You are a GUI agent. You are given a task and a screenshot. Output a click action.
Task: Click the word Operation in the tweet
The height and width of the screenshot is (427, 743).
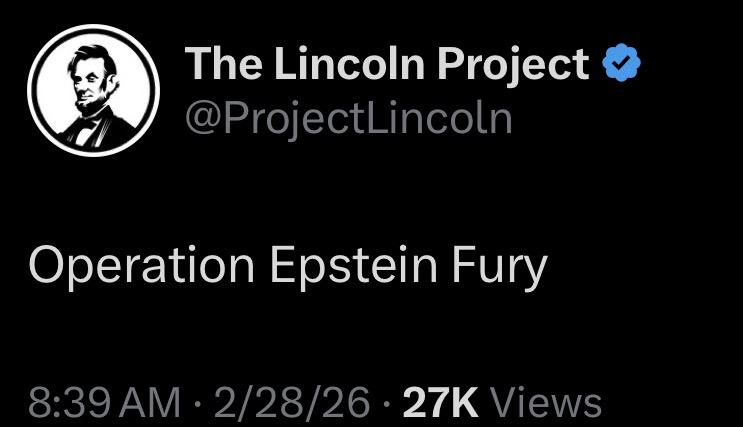(x=142, y=265)
